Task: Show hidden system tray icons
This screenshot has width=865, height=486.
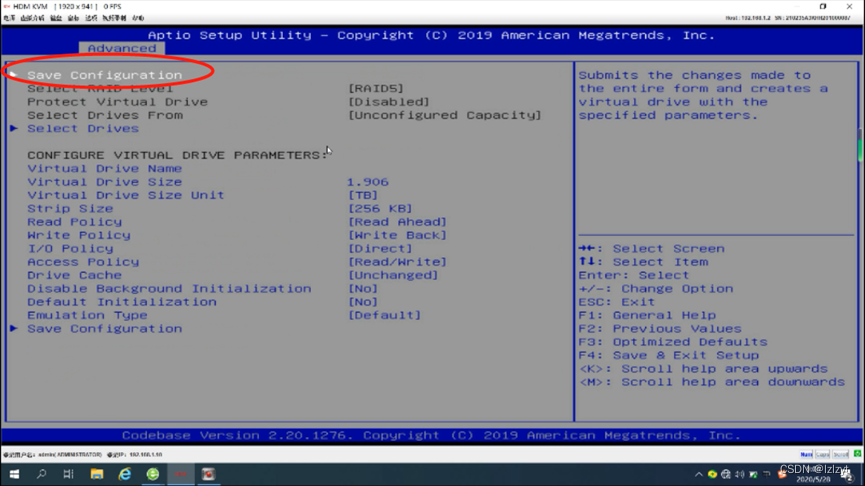Action: tap(698, 474)
